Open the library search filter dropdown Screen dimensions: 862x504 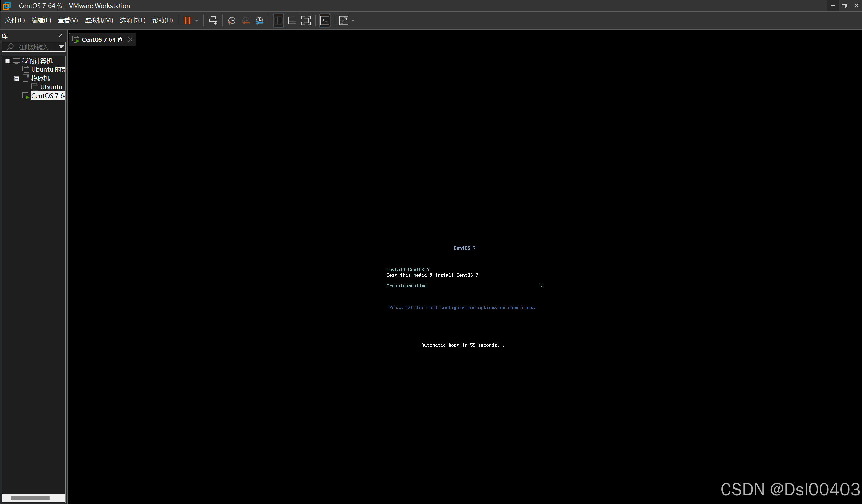pyautogui.click(x=61, y=47)
